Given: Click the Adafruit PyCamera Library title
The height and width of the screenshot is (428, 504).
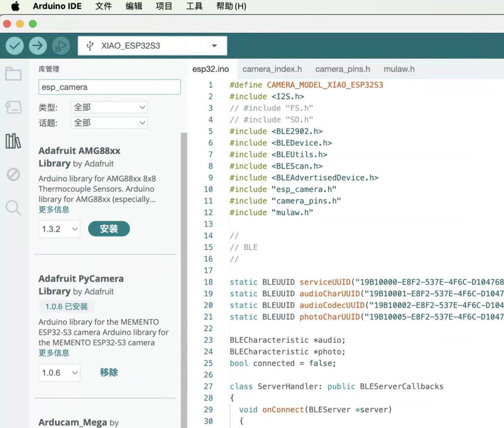Looking at the screenshot, I should tap(81, 285).
